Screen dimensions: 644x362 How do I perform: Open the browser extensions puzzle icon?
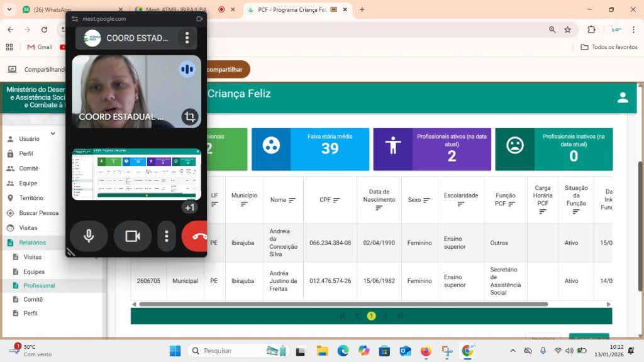591,30
